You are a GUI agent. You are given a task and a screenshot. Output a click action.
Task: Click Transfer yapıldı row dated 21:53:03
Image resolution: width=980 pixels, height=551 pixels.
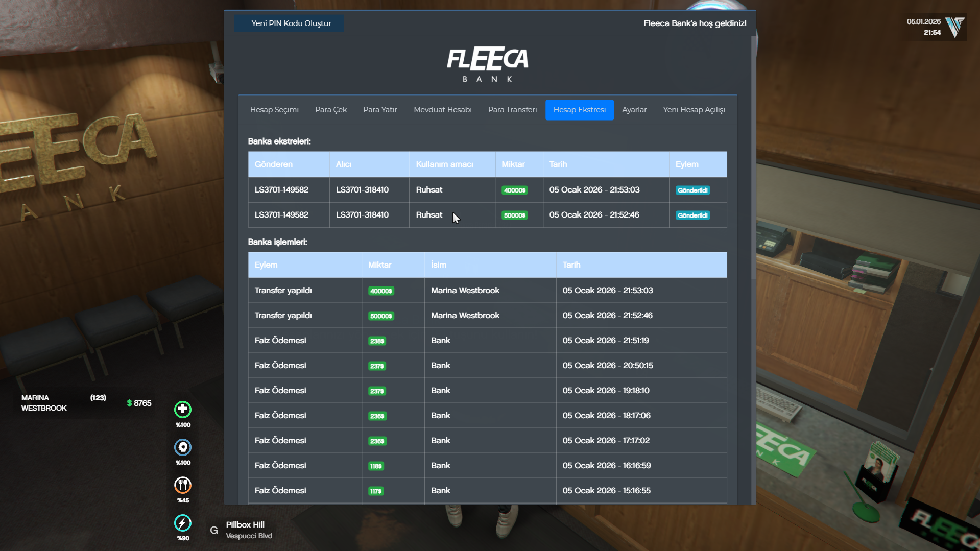[x=488, y=290]
